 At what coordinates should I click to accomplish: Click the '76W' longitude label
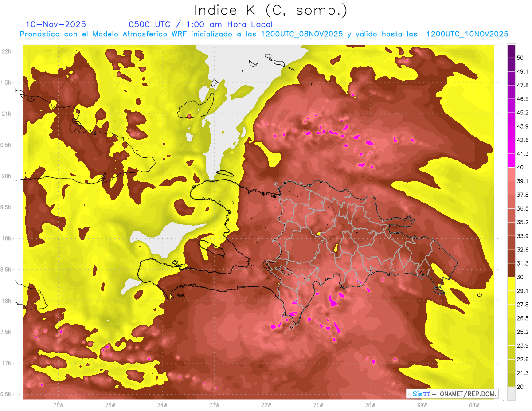click(58, 405)
